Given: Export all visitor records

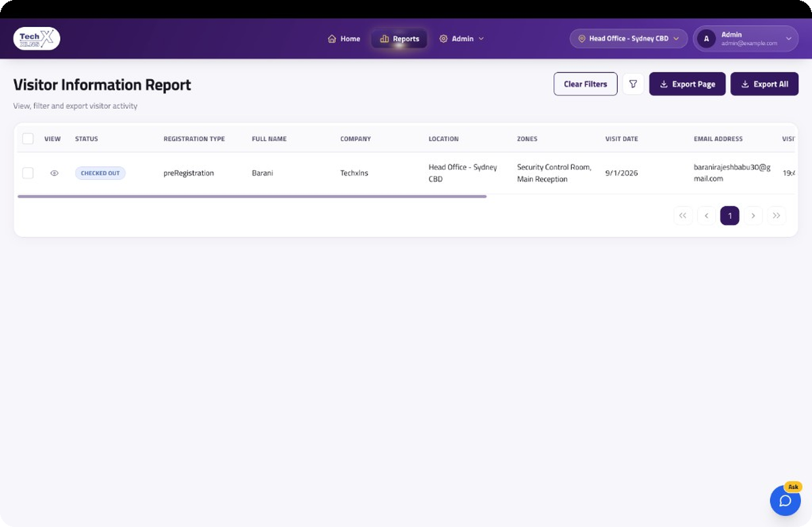Looking at the screenshot, I should coord(765,84).
